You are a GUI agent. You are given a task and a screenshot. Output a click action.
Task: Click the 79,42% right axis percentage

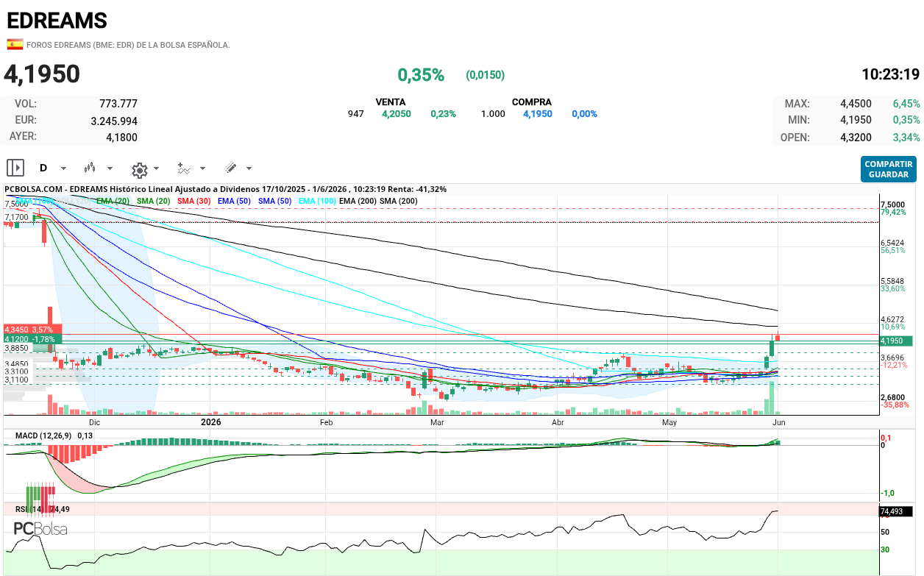click(x=893, y=212)
